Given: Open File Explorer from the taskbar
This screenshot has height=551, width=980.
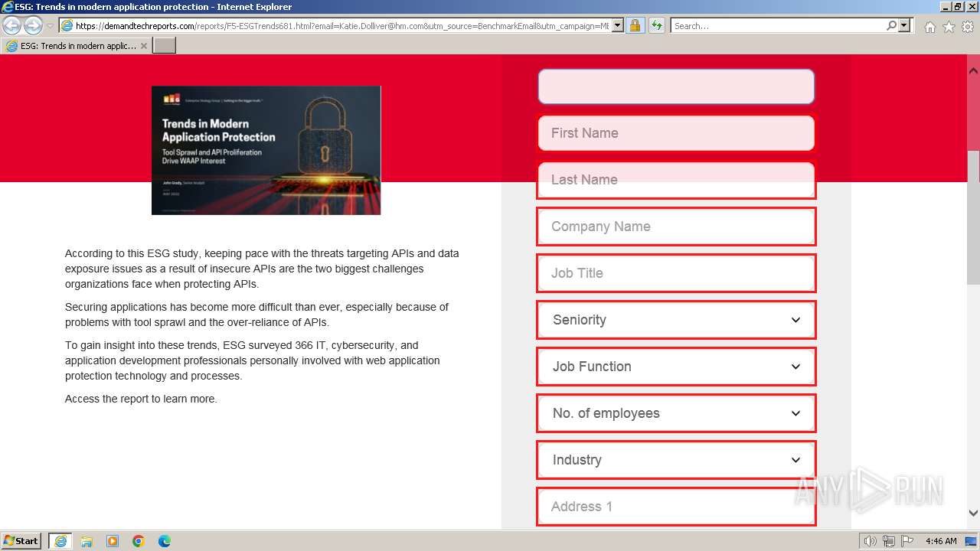Looking at the screenshot, I should point(87,541).
